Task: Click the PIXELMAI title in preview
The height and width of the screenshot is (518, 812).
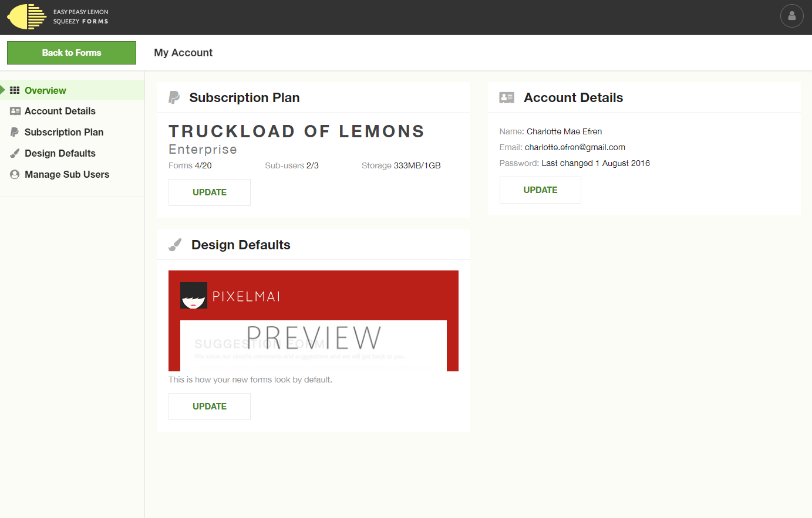Action: coord(246,296)
